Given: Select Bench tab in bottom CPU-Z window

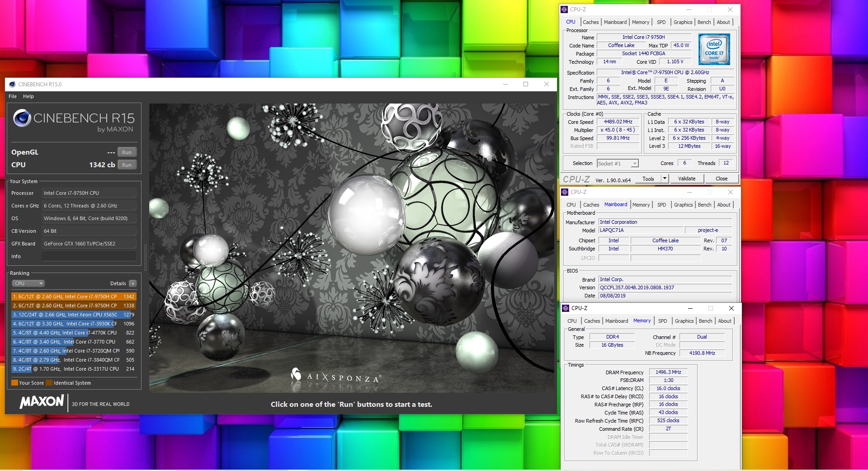Looking at the screenshot, I should point(706,321).
